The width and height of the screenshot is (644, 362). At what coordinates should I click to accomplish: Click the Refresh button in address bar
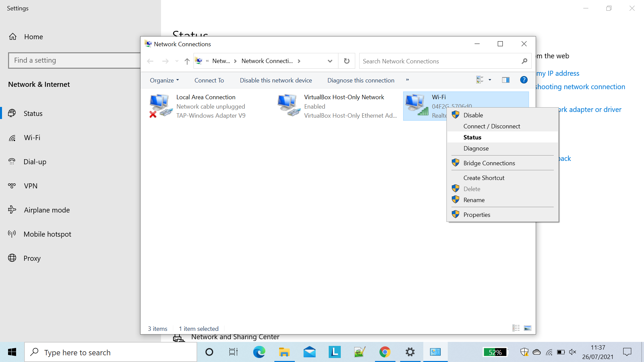346,61
